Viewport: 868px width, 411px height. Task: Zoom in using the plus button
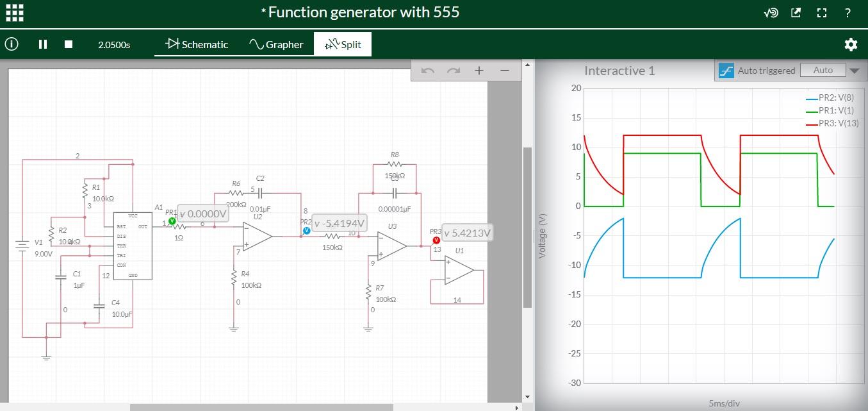(x=480, y=70)
